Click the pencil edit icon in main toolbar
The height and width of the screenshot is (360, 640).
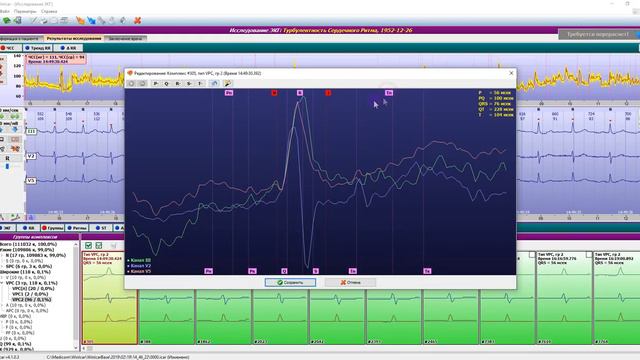point(33,20)
